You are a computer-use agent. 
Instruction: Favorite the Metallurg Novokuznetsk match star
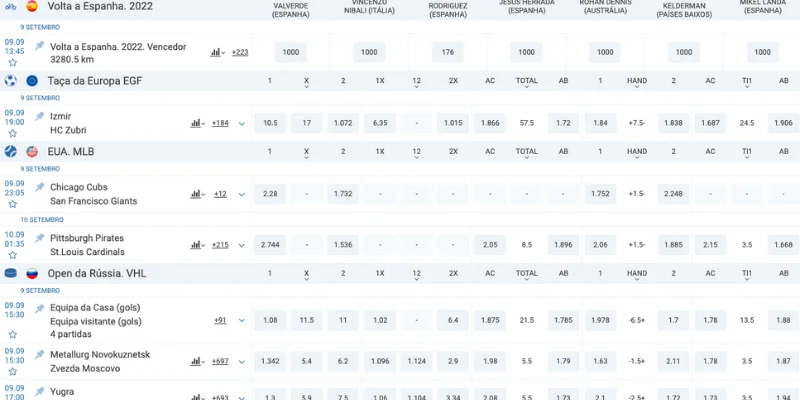(x=13, y=372)
